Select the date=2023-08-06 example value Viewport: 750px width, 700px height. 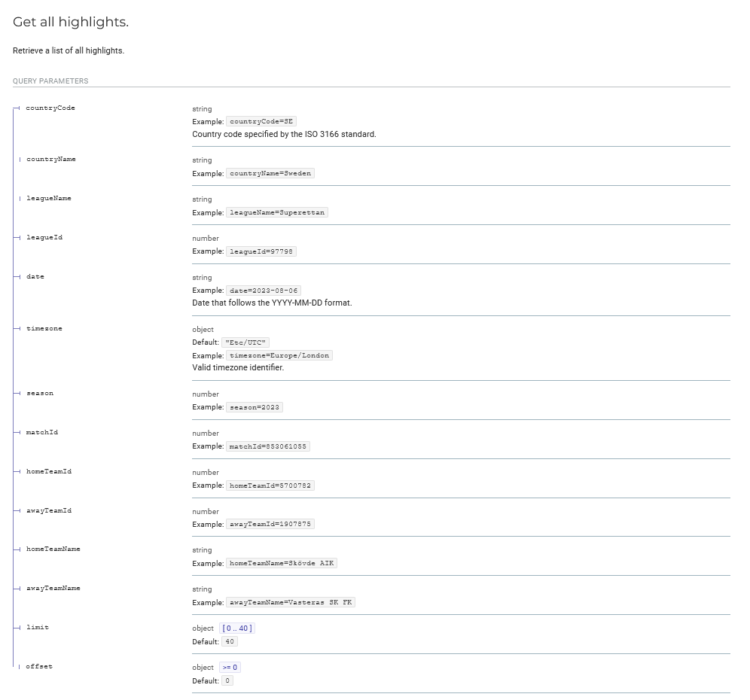[264, 291]
